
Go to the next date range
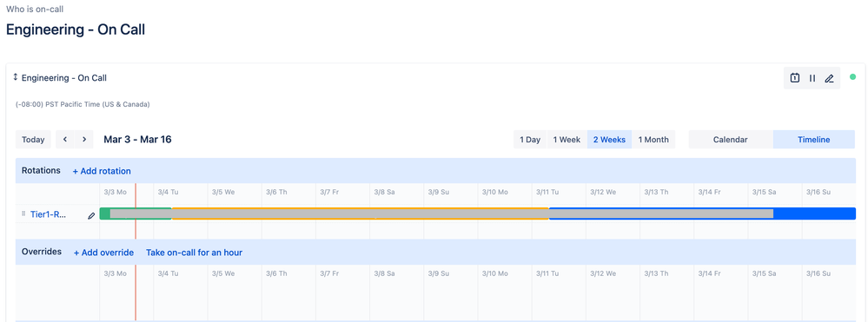pyautogui.click(x=84, y=140)
